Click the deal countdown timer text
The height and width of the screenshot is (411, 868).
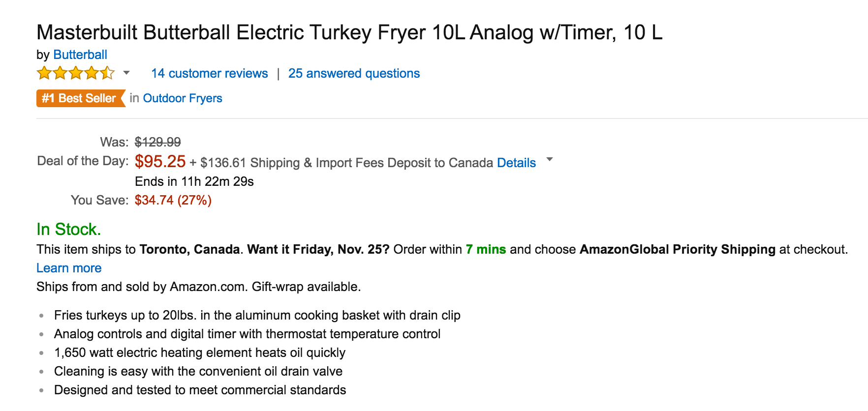[x=194, y=181]
